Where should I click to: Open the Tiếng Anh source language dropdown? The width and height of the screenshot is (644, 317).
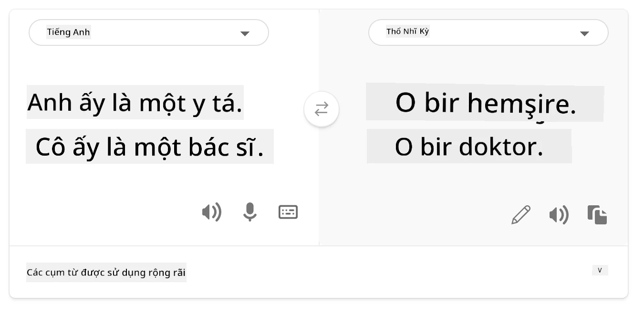(149, 32)
